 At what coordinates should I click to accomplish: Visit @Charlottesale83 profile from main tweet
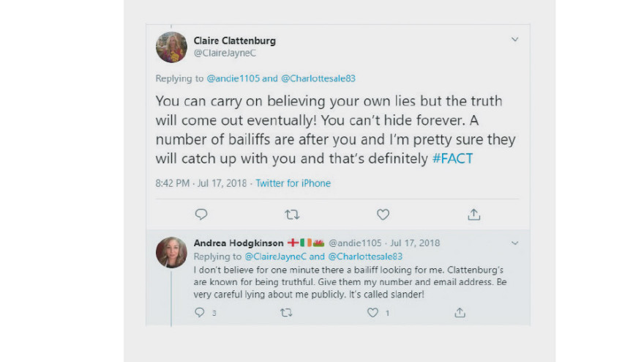point(318,78)
